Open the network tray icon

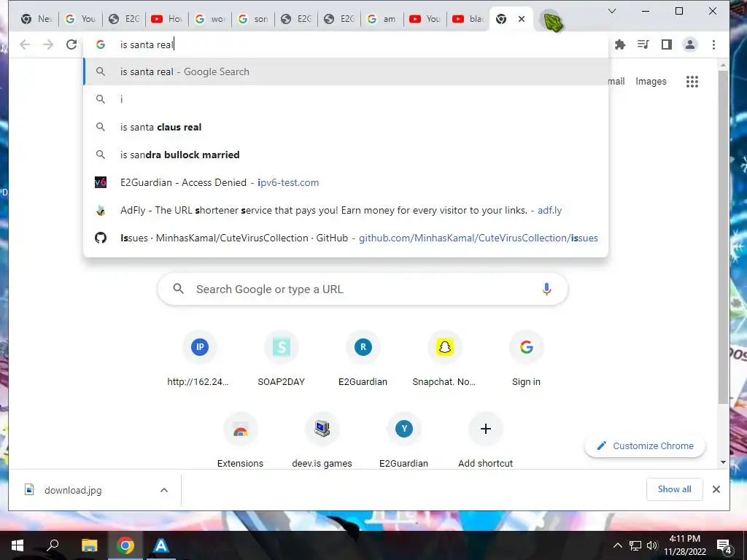(x=635, y=545)
